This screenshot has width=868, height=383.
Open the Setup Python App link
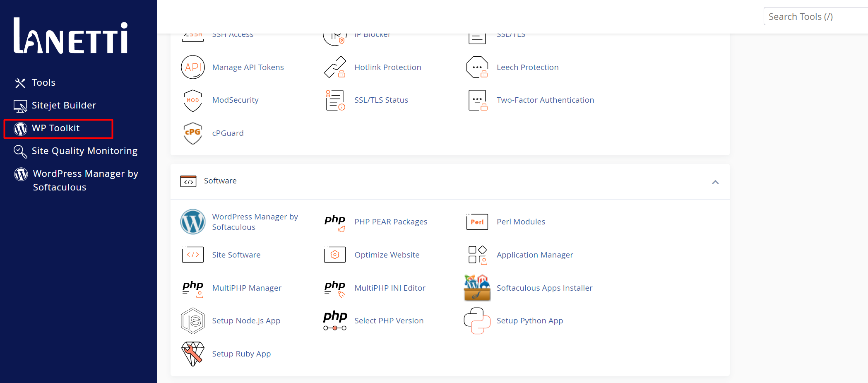pos(529,321)
